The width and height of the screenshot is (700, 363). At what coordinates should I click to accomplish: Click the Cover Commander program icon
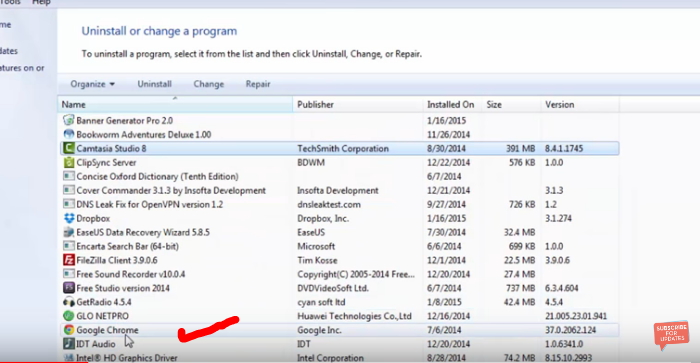(x=68, y=190)
